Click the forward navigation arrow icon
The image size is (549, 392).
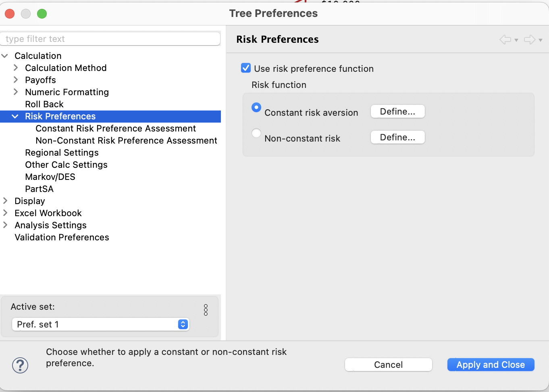tap(530, 40)
